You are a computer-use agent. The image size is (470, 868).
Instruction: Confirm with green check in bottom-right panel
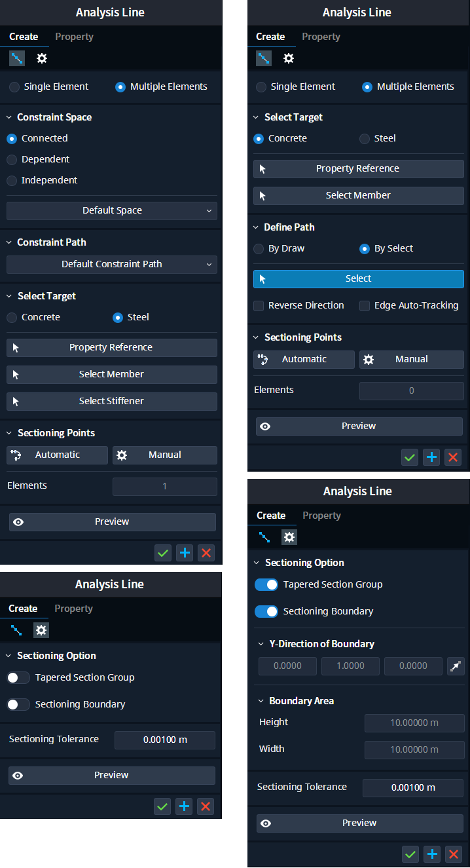(410, 854)
